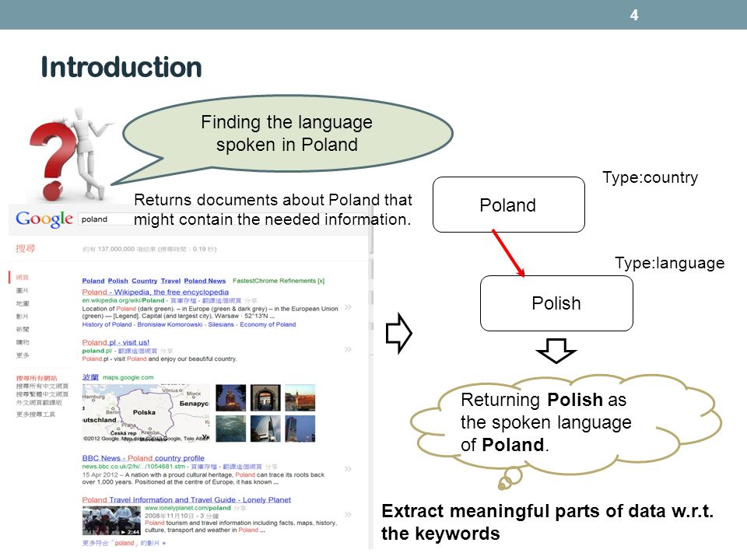Screen dimensions: 747x560
Task: Click the Polska map thumbnail
Action: click(146, 413)
